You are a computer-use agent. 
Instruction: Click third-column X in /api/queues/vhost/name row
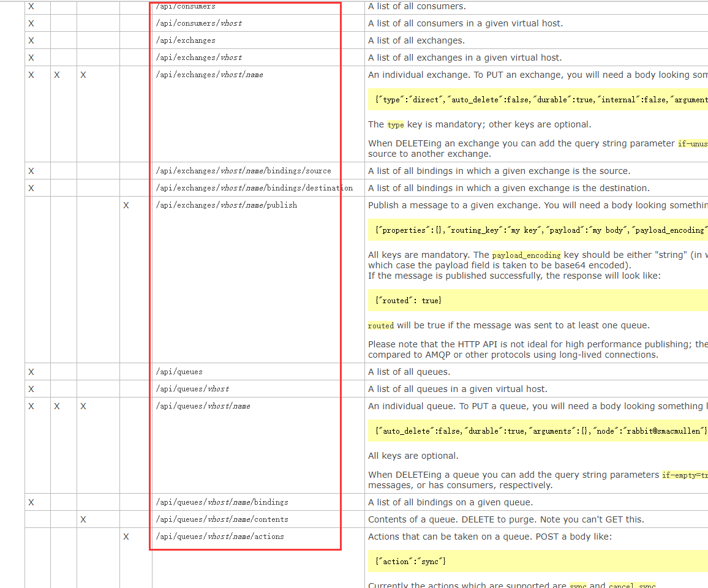(x=83, y=407)
